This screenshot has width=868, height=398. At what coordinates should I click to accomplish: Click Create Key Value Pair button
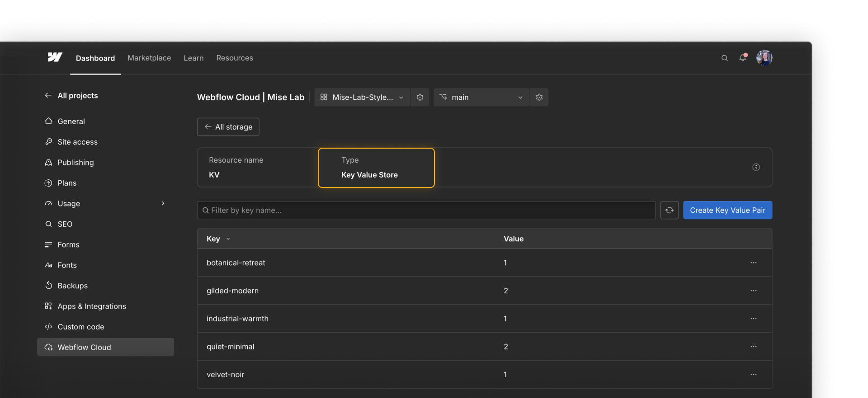coord(727,210)
